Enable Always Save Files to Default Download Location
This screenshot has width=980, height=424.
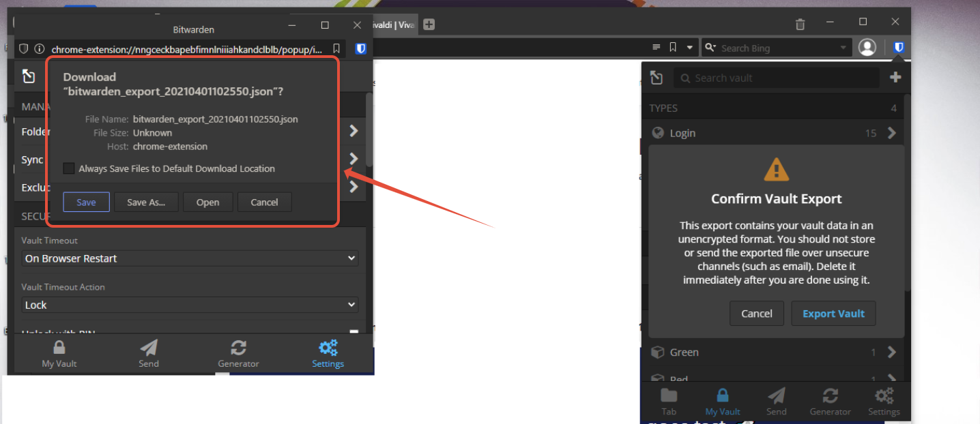tap(69, 168)
